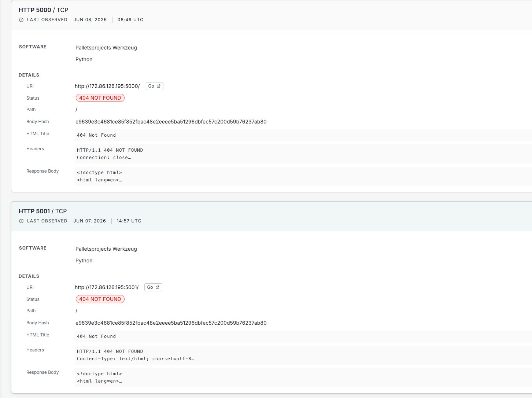This screenshot has height=398, width=532.
Task: Click the Go button for port 5001 URI
Action: coord(153,287)
